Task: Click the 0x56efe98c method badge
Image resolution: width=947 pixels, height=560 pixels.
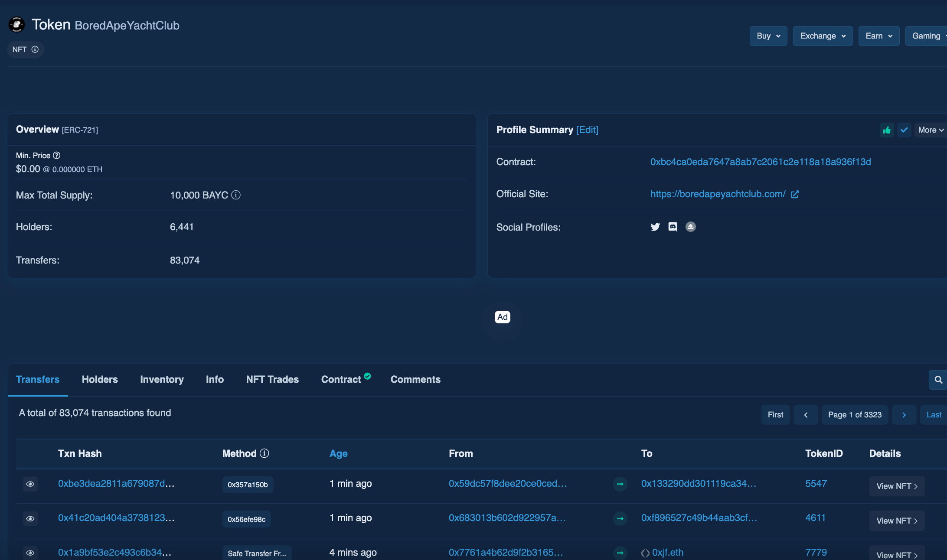Action: pyautogui.click(x=247, y=519)
